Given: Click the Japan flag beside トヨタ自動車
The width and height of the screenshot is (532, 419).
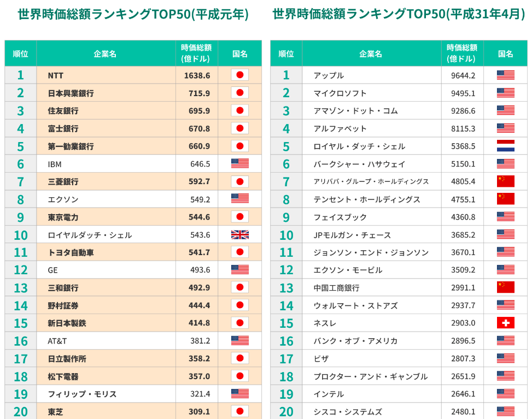Looking at the screenshot, I should click(x=240, y=252).
